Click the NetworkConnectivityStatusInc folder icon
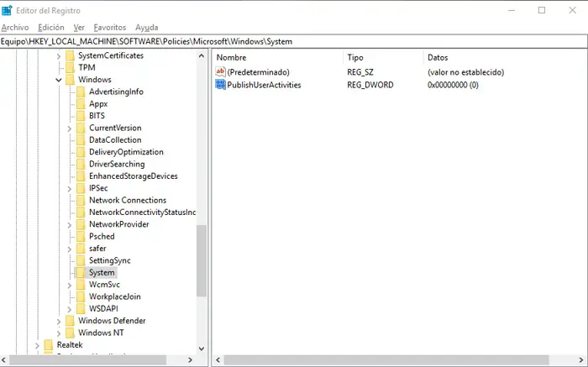 (81, 212)
